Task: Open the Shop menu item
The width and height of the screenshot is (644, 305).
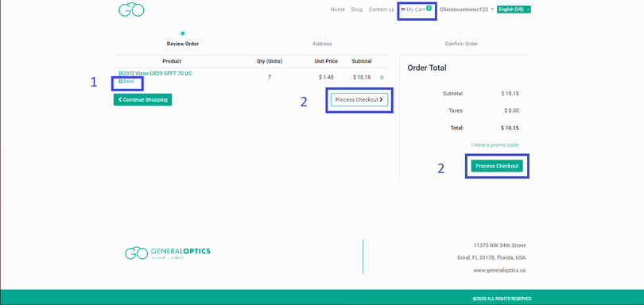Action: [x=357, y=10]
